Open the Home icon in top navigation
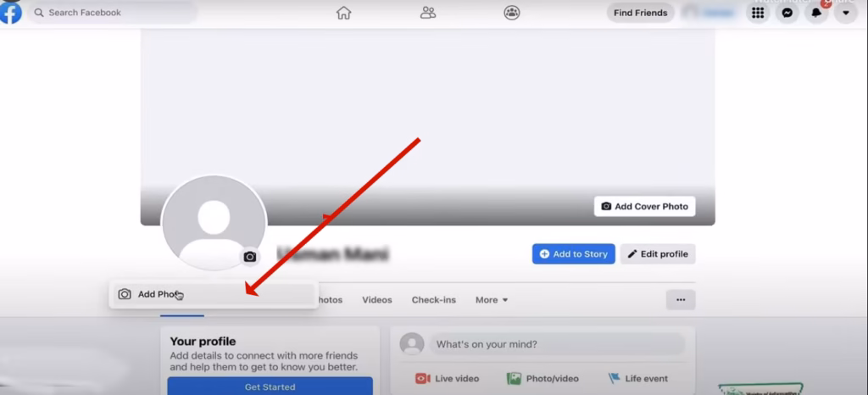Screen dimensions: 868x395 (344, 13)
